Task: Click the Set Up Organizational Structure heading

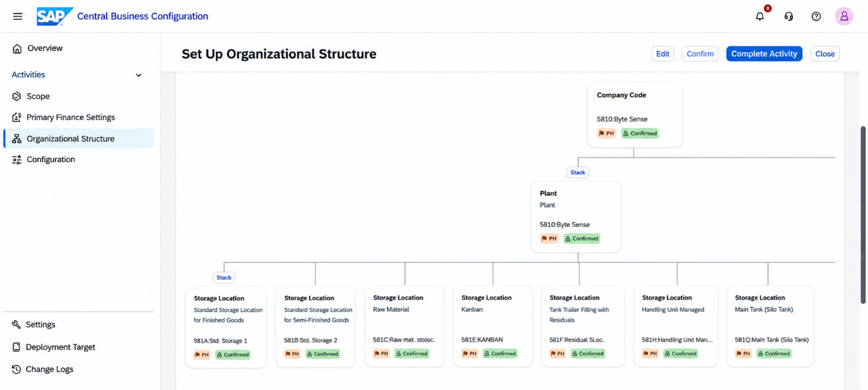Action: click(279, 54)
